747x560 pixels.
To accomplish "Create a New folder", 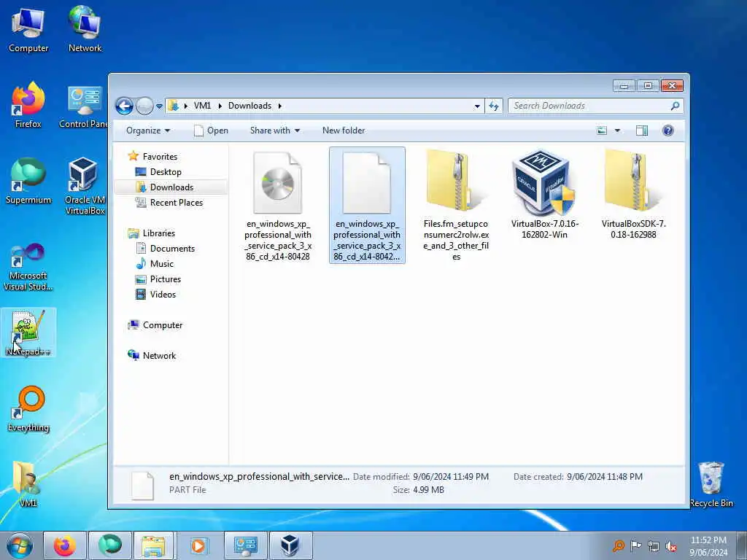I will pos(344,131).
